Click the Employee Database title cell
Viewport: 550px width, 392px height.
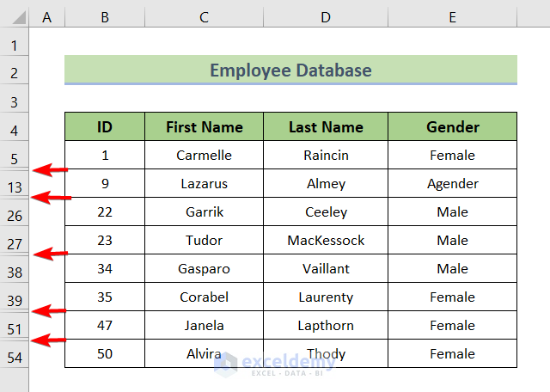(290, 70)
